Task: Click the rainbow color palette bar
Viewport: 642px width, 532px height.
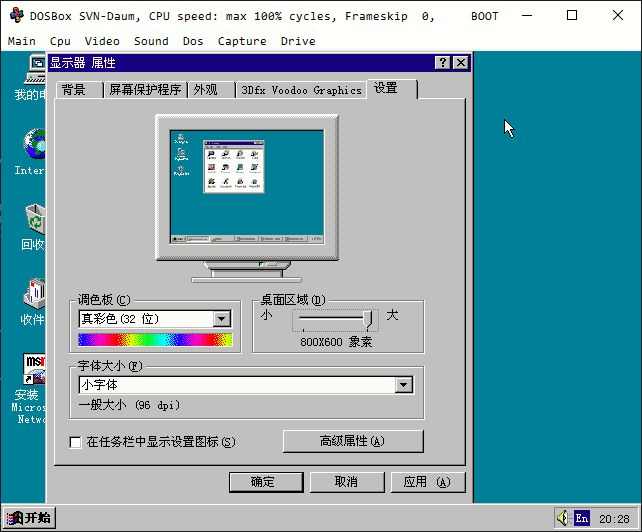Action: tap(155, 340)
